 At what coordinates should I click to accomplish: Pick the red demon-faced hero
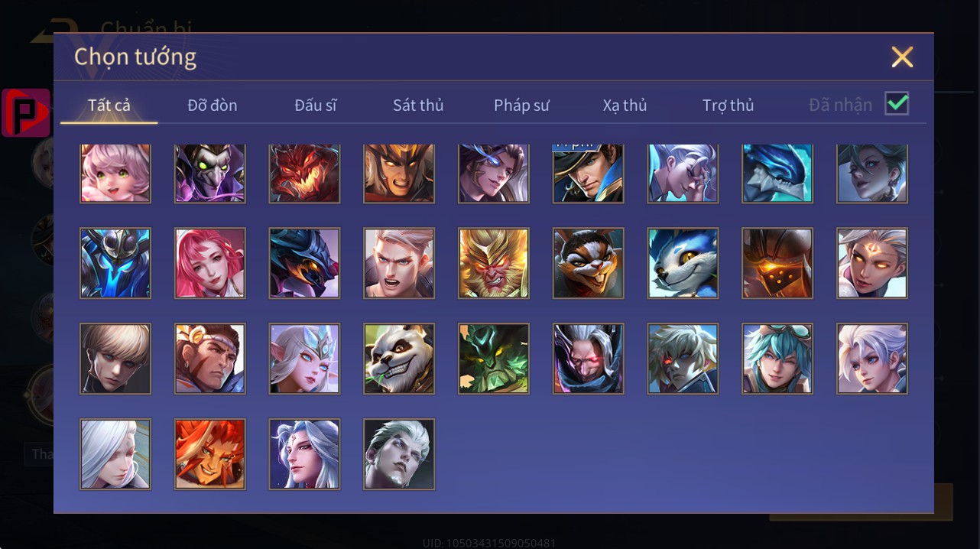304,174
